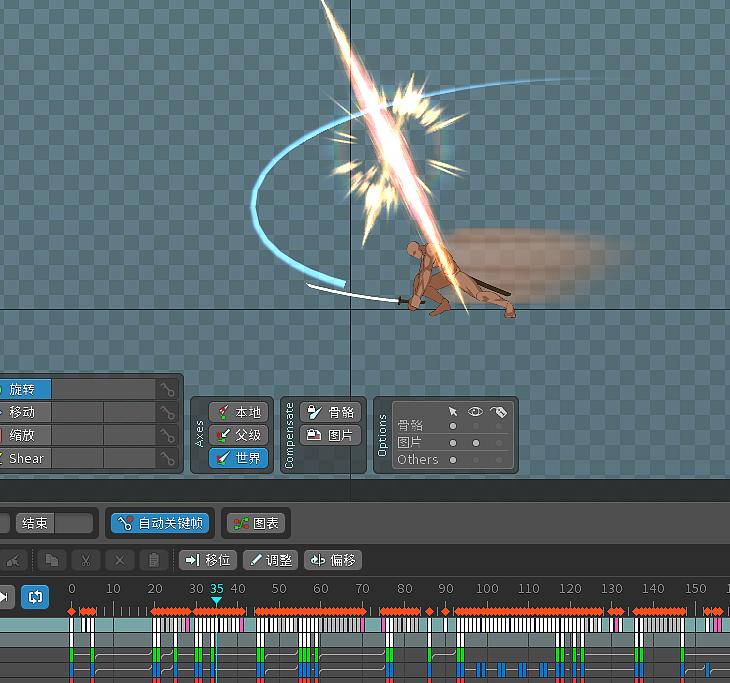Screen dimensions: 730x683
Task: Click the 移位 shift button
Action: 208,560
